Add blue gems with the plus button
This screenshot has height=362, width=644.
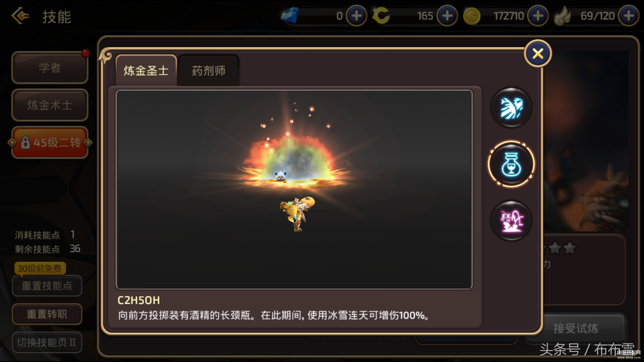(x=356, y=16)
